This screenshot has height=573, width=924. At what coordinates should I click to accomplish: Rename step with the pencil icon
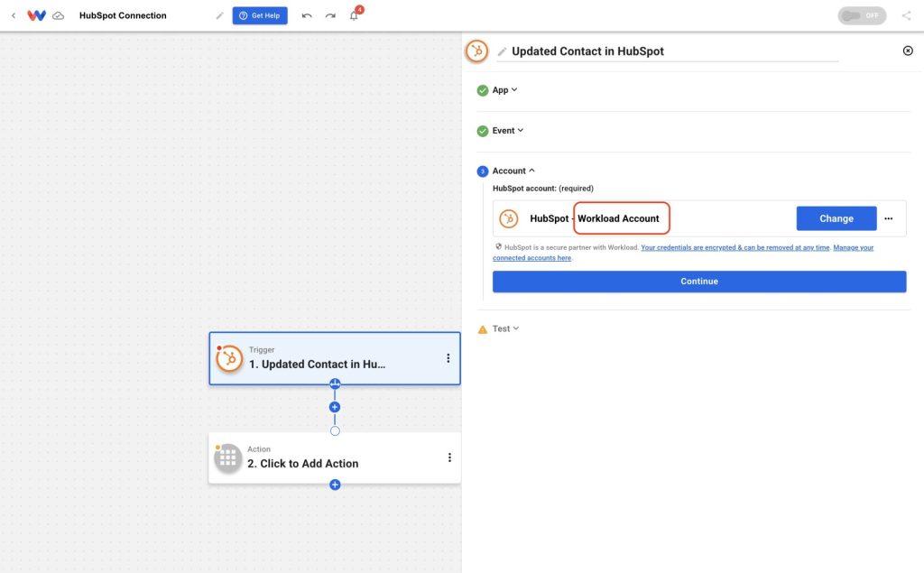click(502, 51)
